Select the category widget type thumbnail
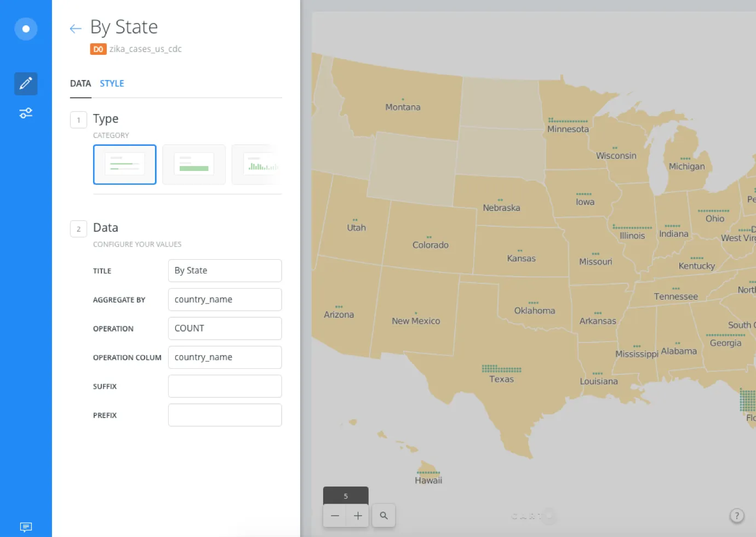The image size is (756, 537). tap(125, 164)
